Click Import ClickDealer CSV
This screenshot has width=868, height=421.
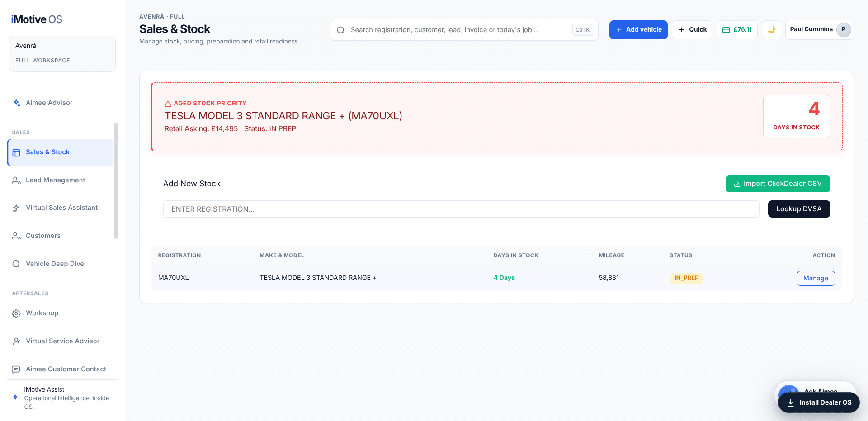pos(778,184)
